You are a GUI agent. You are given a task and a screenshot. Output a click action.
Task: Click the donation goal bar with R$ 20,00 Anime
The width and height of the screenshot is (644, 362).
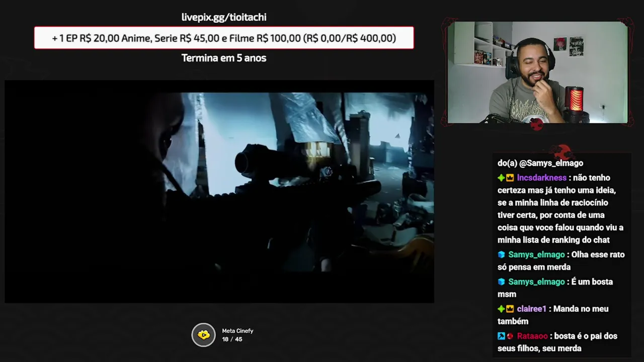pos(224,38)
